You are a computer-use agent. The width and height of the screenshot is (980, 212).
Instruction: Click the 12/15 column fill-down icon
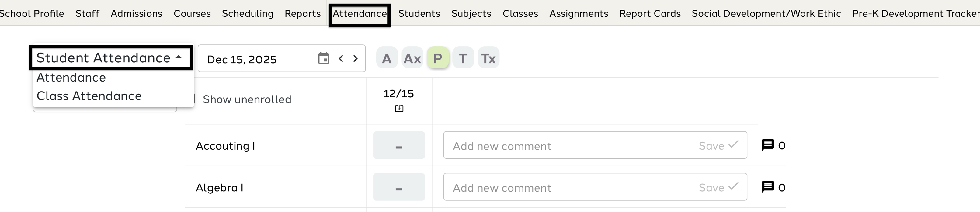pyautogui.click(x=399, y=109)
